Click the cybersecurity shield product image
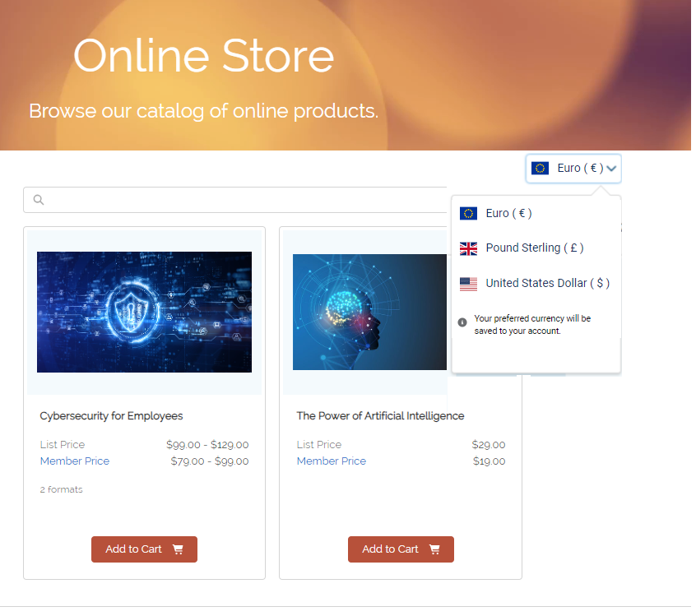The height and width of the screenshot is (616, 696). point(144,313)
